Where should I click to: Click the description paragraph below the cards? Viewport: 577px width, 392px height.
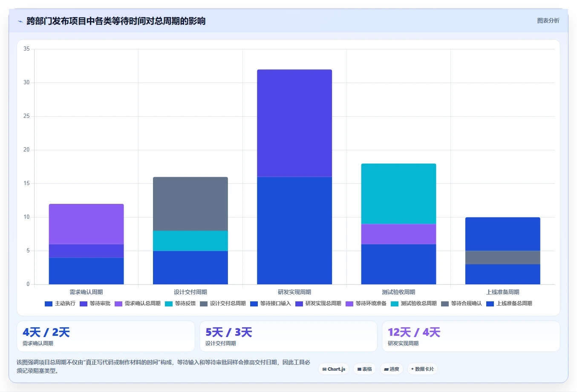tap(164, 366)
